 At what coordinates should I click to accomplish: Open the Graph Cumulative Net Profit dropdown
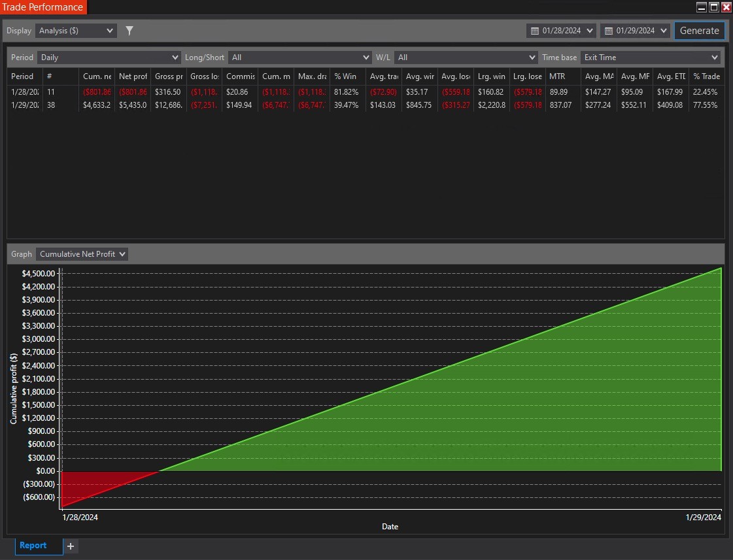pyautogui.click(x=82, y=254)
